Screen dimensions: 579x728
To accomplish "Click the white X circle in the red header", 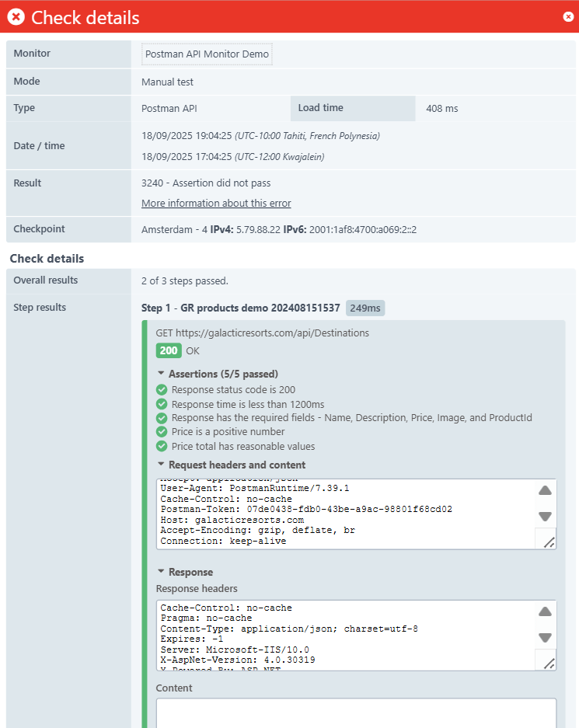I will click(x=568, y=16).
